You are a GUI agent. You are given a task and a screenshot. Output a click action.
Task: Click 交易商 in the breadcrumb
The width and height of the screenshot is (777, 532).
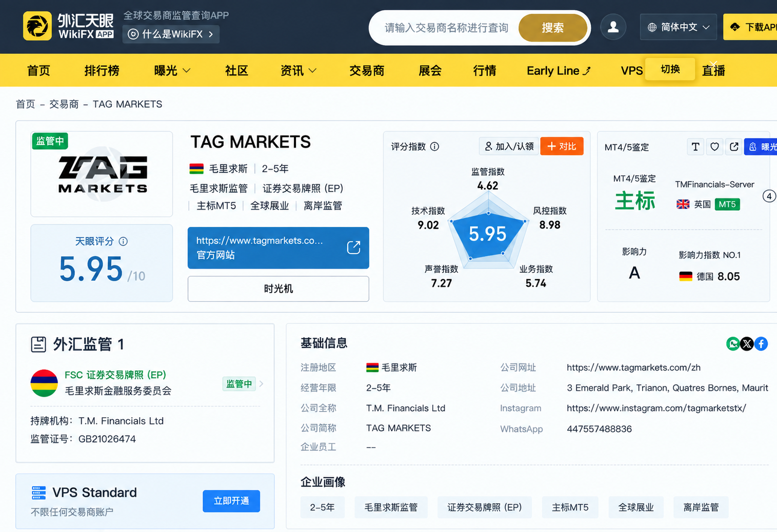[64, 104]
